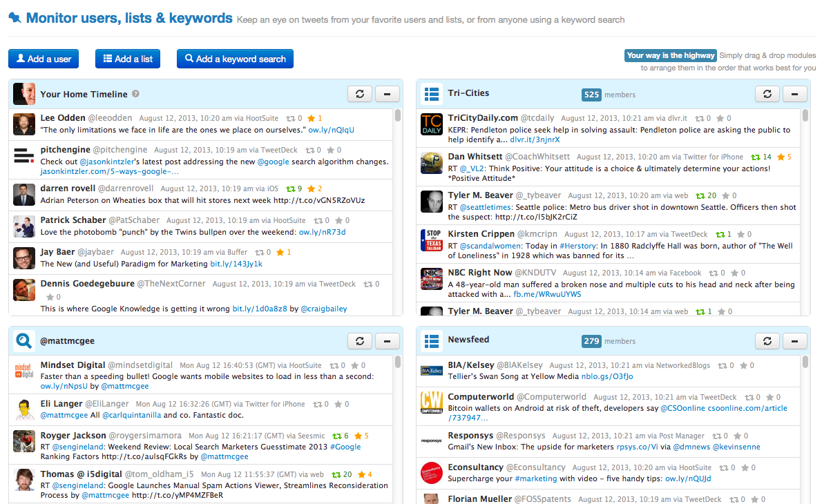Favorite Computerworld's tweet
Screen dimensions: 822x504
770,398
